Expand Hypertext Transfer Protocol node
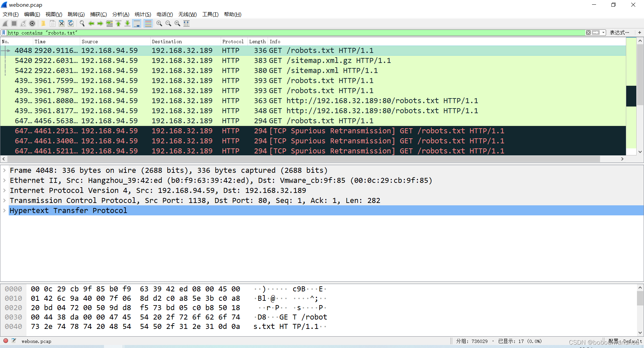 [4, 211]
